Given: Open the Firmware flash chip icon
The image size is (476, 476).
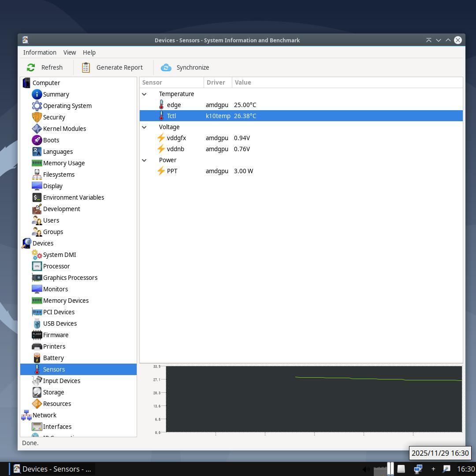Looking at the screenshot, I should pyautogui.click(x=37, y=335).
